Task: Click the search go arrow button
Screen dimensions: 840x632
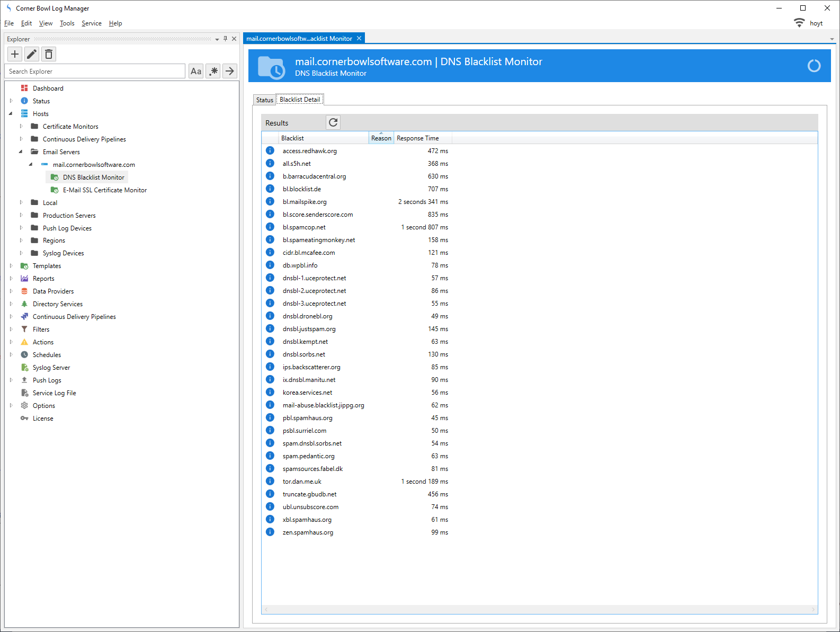Action: tap(230, 71)
